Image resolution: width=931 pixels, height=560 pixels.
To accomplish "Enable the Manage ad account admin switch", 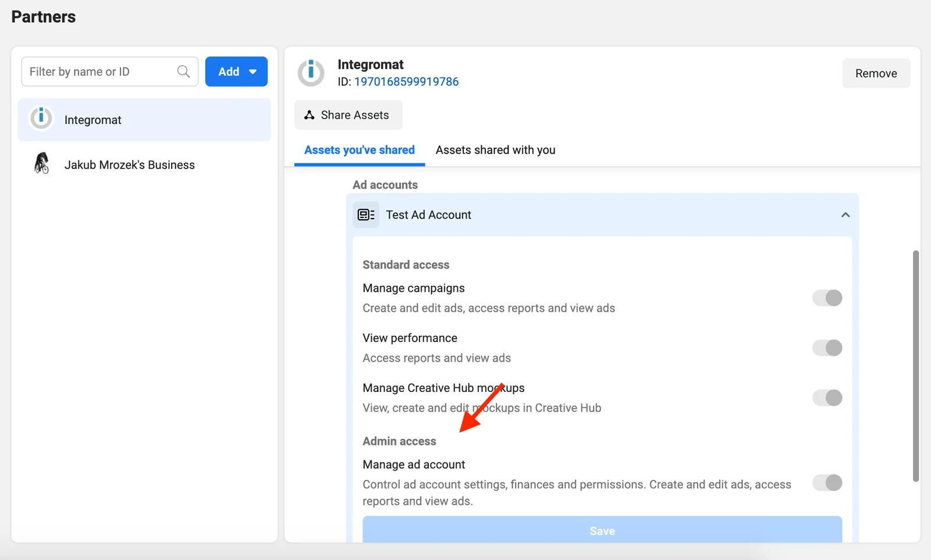I will (827, 483).
